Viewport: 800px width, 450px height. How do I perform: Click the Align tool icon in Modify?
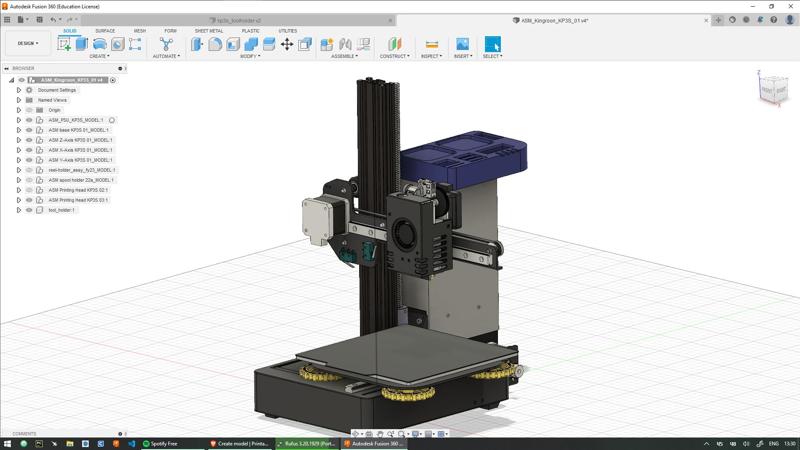(x=305, y=44)
